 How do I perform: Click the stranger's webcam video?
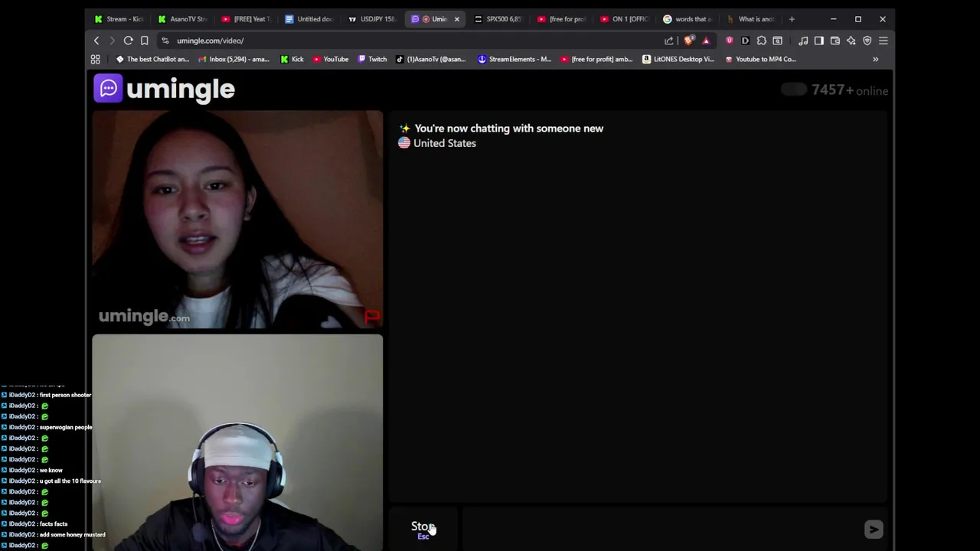(237, 220)
